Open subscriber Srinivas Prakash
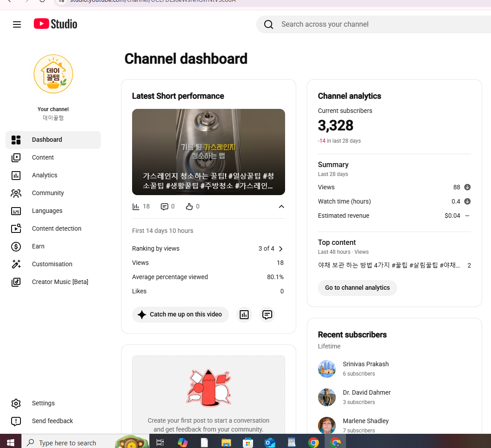The image size is (491, 448). pos(366,364)
